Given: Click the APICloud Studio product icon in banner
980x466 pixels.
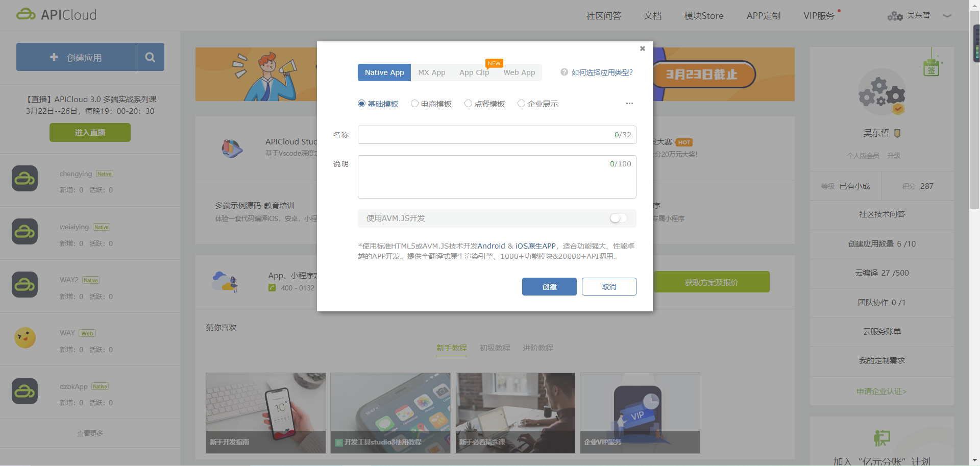Looking at the screenshot, I should [x=232, y=148].
